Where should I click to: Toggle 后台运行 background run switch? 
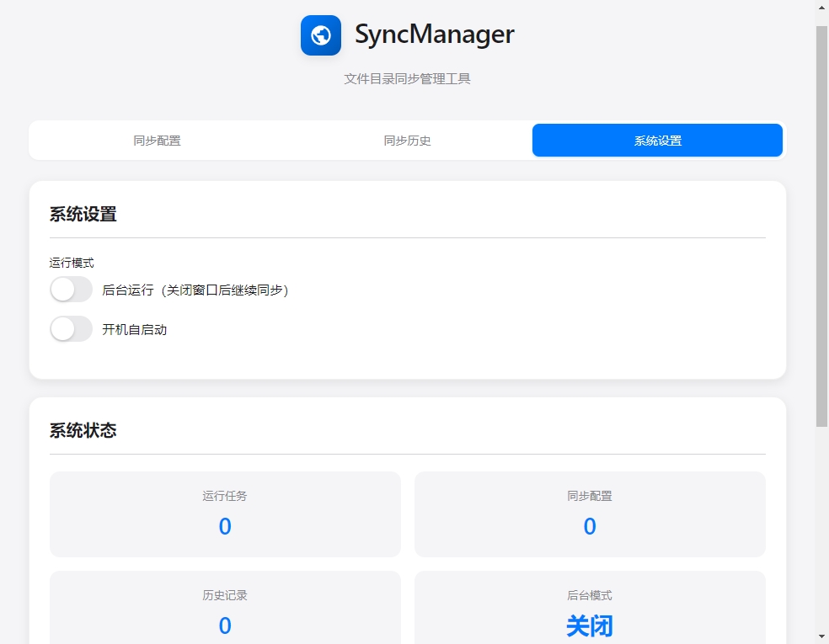[x=71, y=289]
